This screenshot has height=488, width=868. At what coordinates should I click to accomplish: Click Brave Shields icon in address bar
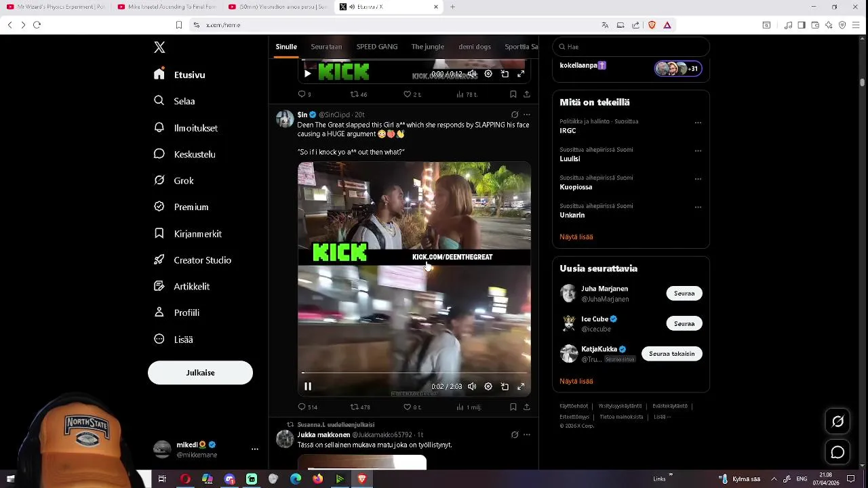pyautogui.click(x=652, y=25)
